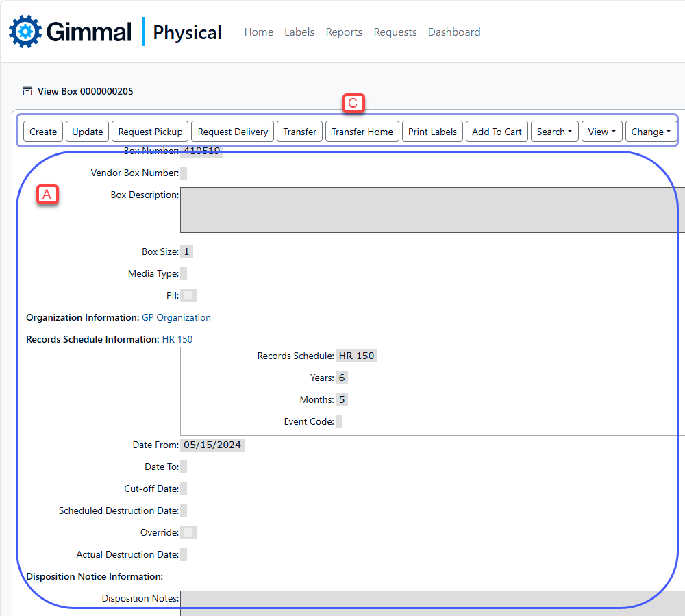Open the Search dropdown
This screenshot has width=685, height=616.
554,132
